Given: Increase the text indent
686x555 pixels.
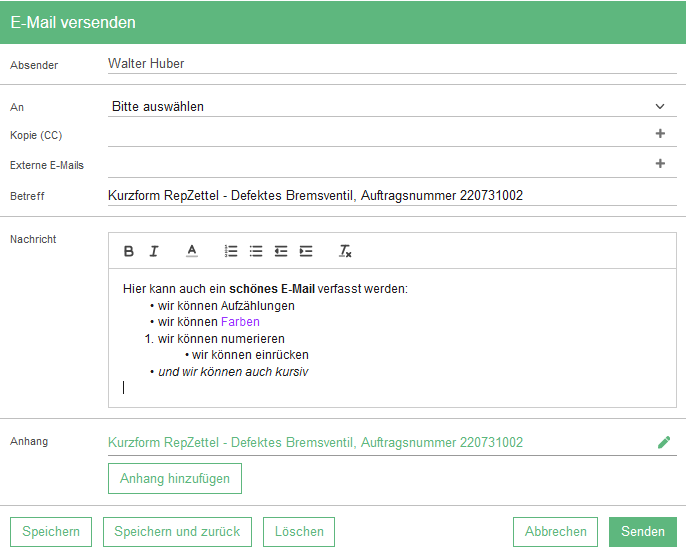Looking at the screenshot, I should click(x=306, y=251).
